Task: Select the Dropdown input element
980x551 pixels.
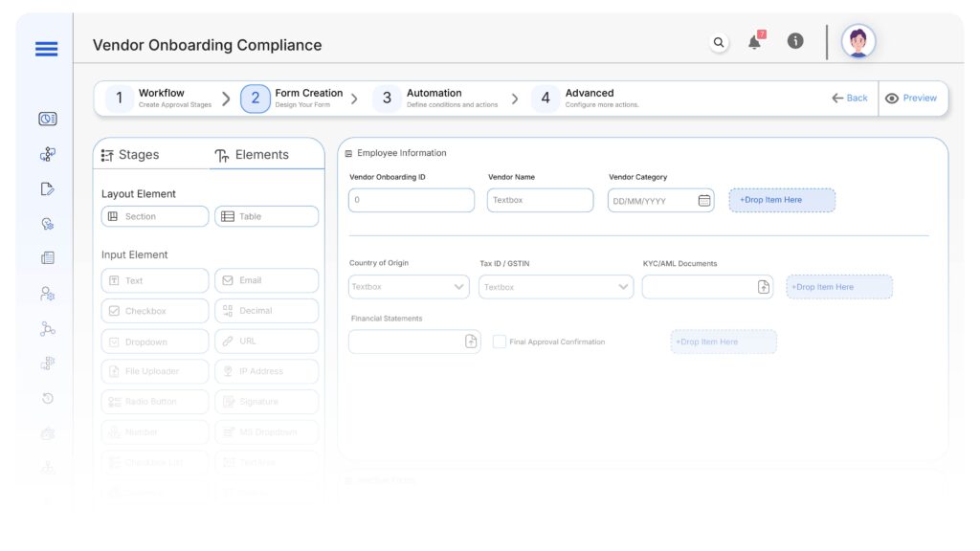Action: (154, 342)
